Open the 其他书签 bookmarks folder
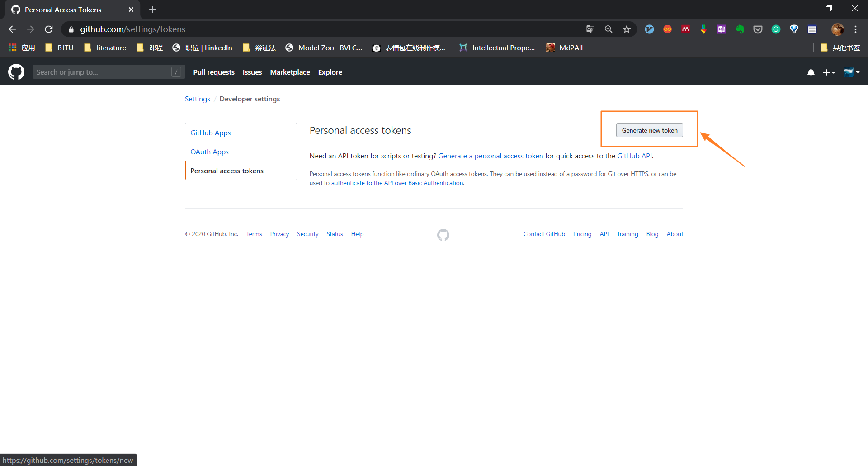 840,48
